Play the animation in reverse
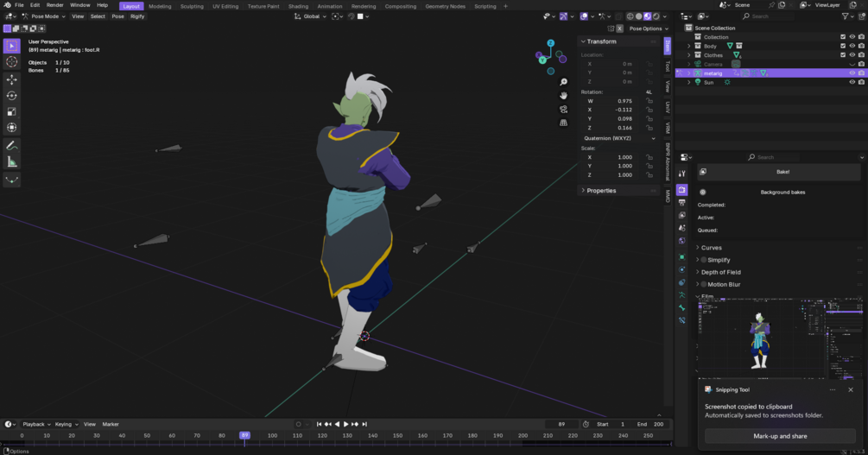This screenshot has width=868, height=455. [x=337, y=424]
